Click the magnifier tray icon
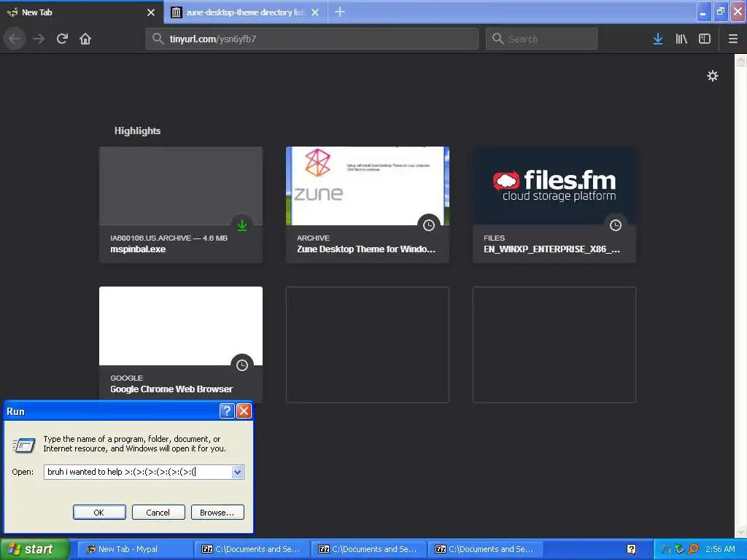The height and width of the screenshot is (560, 747). (x=694, y=549)
